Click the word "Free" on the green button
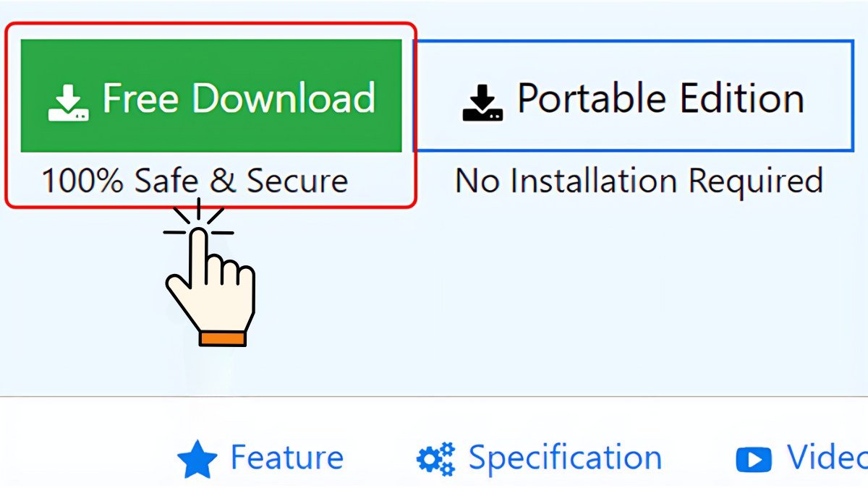 point(141,98)
